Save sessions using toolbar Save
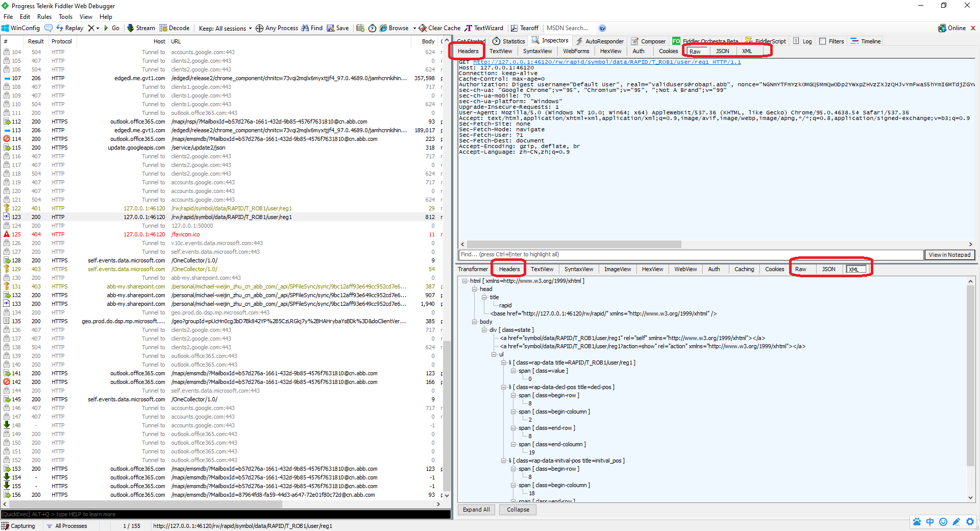980x531 pixels. point(338,28)
